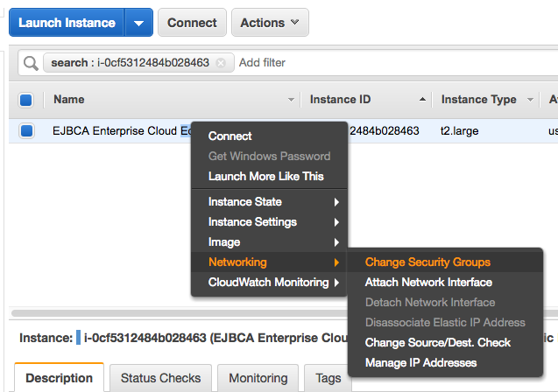The image size is (558, 392).
Task: Choose Attach Network Interface from submenu
Action: click(428, 282)
